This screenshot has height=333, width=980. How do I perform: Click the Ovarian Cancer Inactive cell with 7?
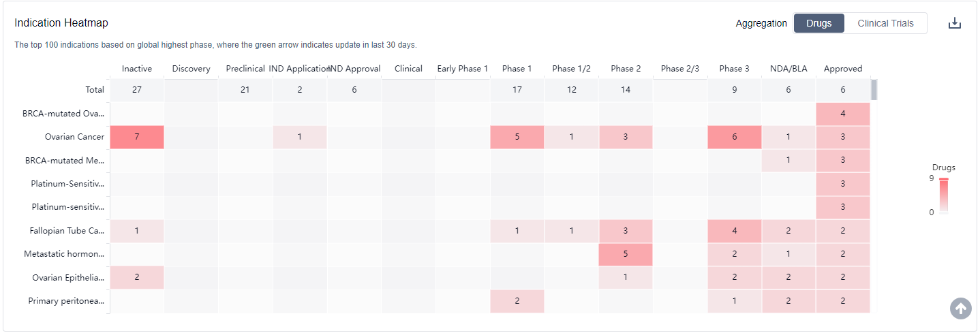point(137,137)
